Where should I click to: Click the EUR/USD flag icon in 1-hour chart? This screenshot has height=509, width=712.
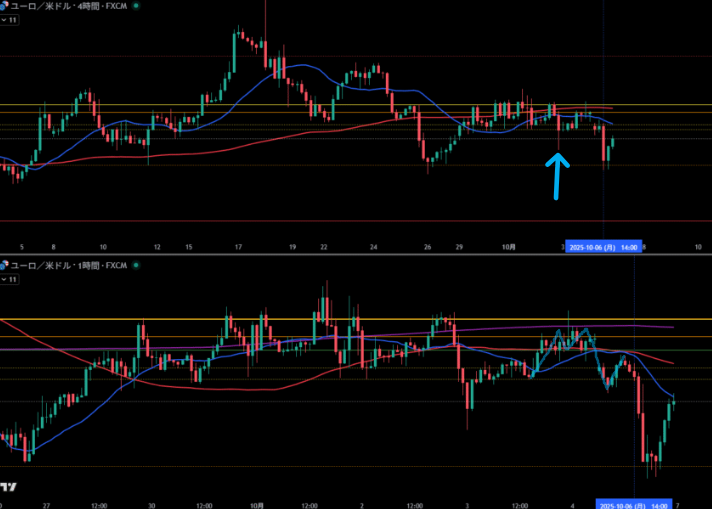tap(4, 265)
